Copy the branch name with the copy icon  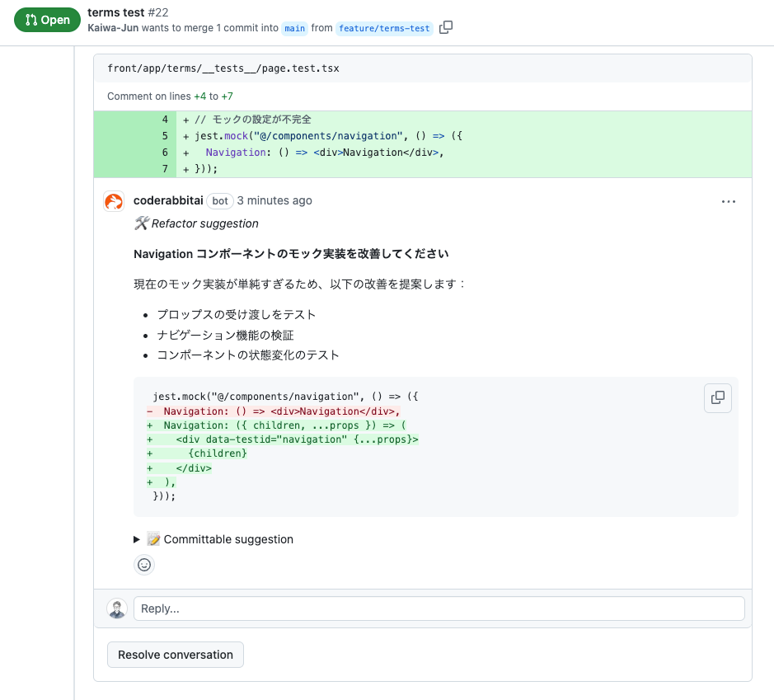(x=445, y=26)
